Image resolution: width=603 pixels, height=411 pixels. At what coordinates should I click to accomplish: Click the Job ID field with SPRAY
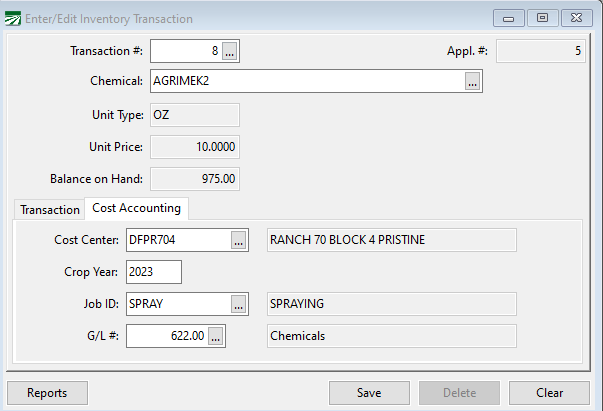177,304
